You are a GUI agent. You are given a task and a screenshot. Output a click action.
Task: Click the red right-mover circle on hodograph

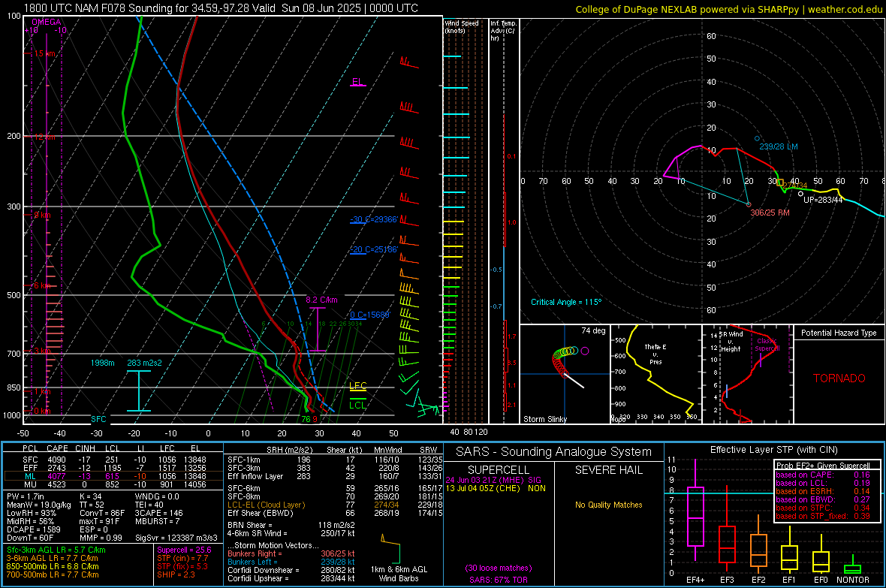point(749,204)
